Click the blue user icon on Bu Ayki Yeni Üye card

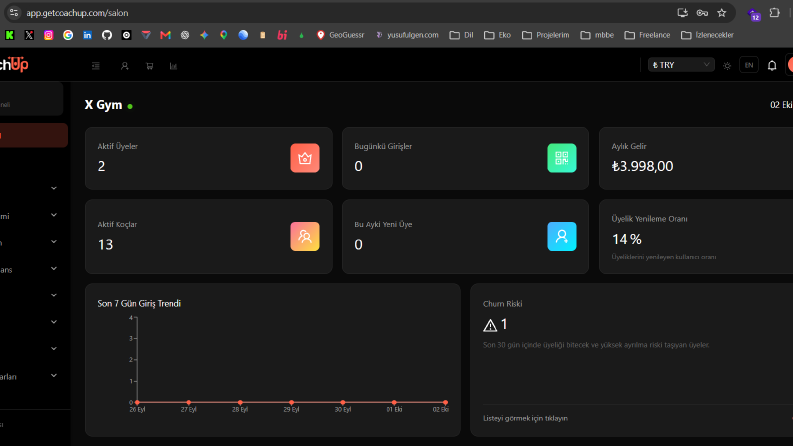pos(562,236)
